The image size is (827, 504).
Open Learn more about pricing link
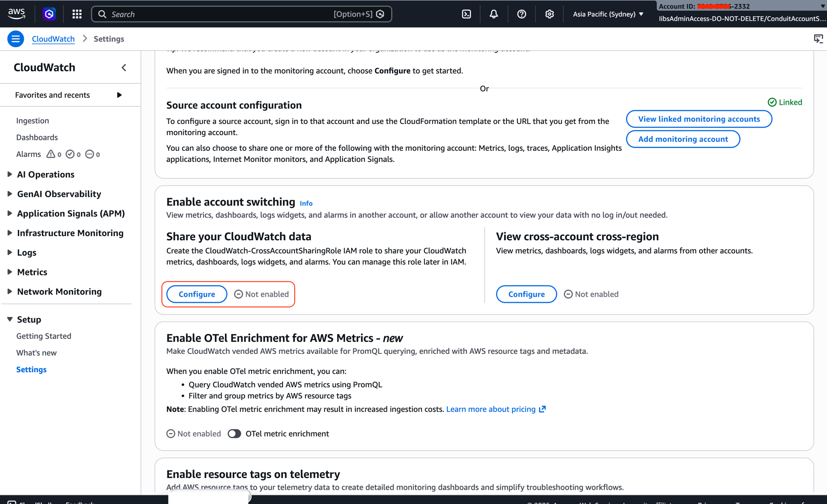pos(491,409)
